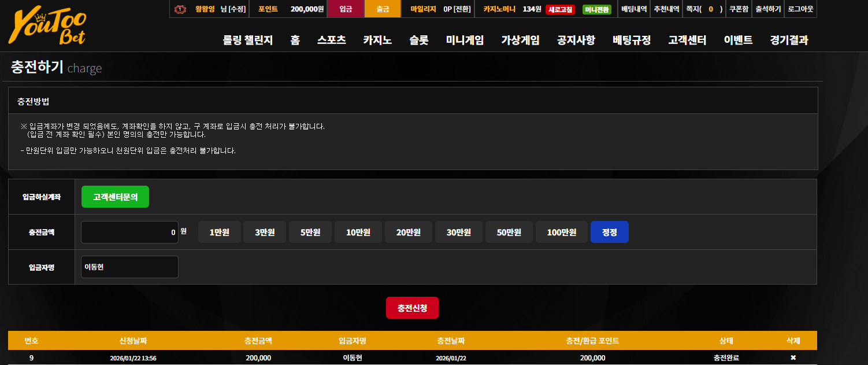Open the 입금 deposit tab
The width and height of the screenshot is (868, 365).
pyautogui.click(x=346, y=9)
